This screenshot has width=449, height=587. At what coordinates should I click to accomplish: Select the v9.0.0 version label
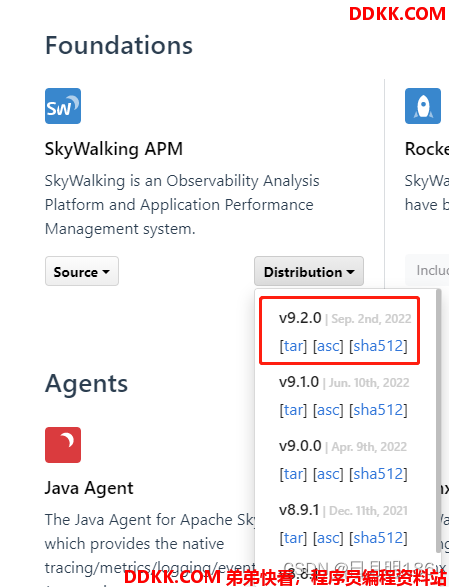click(300, 446)
